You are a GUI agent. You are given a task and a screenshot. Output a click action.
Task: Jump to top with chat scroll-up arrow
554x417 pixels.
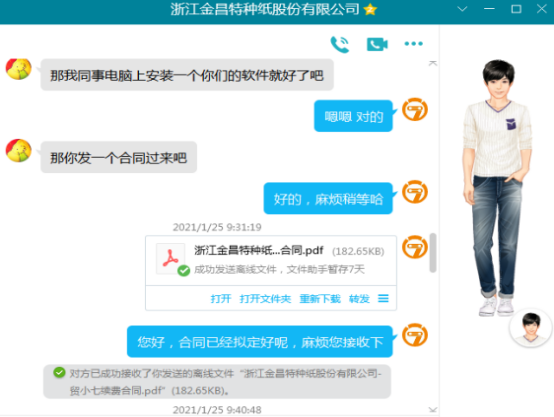tap(433, 63)
